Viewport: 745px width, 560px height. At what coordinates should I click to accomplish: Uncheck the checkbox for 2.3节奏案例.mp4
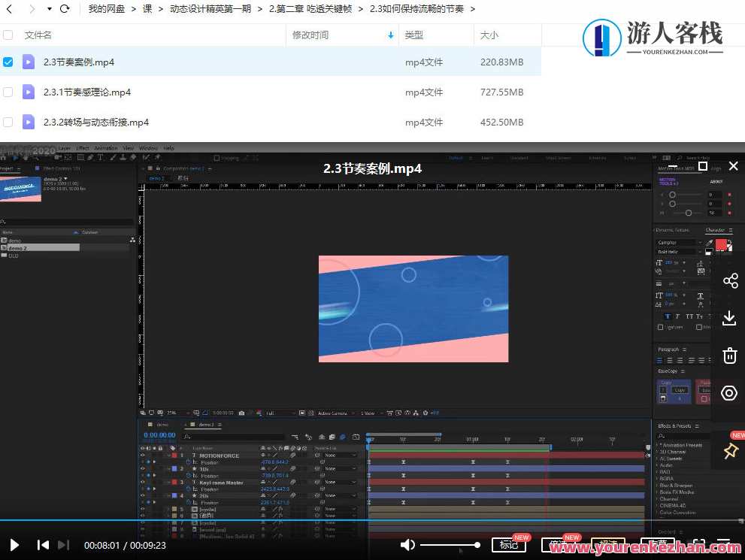click(x=8, y=62)
